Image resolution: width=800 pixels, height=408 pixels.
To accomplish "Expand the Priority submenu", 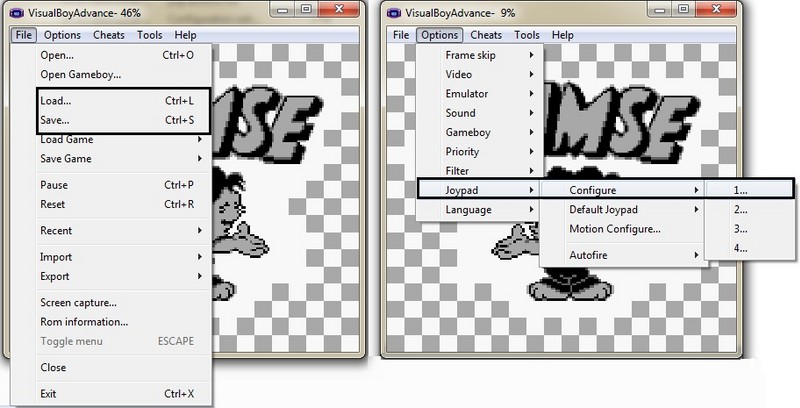I will [480, 152].
